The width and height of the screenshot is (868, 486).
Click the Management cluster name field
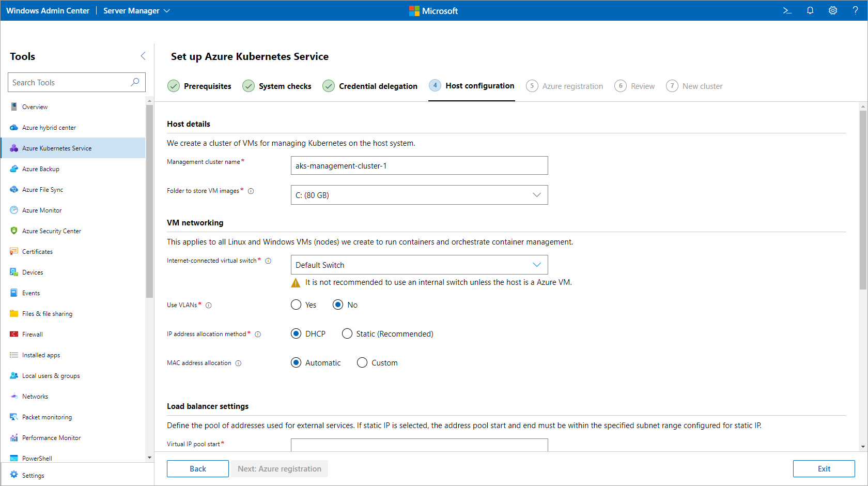point(419,166)
